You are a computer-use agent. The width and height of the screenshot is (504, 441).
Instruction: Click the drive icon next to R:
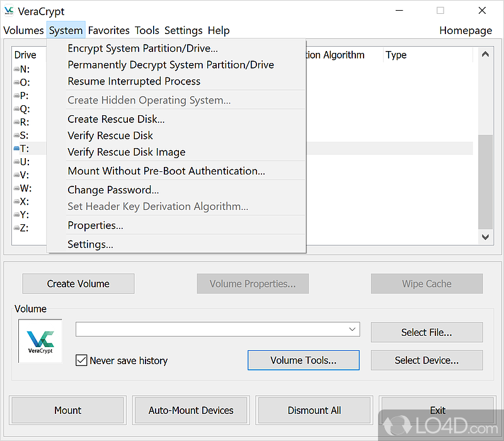(16, 122)
